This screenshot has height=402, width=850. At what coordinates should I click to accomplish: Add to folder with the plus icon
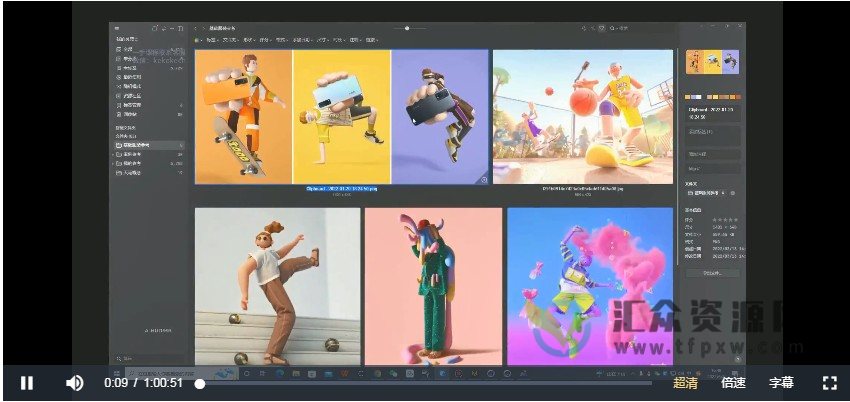[732, 193]
